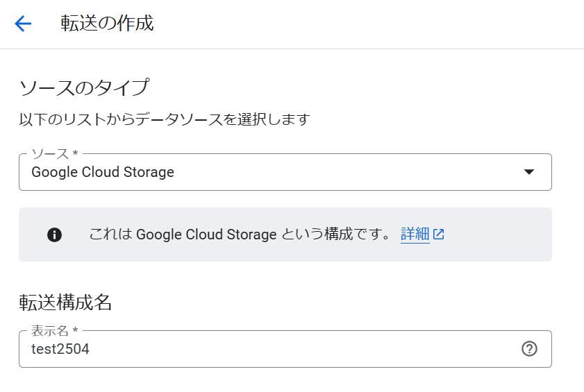Image resolution: width=584 pixels, height=392 pixels.
Task: Expand the ソース dropdown arrow
Action: click(x=529, y=171)
